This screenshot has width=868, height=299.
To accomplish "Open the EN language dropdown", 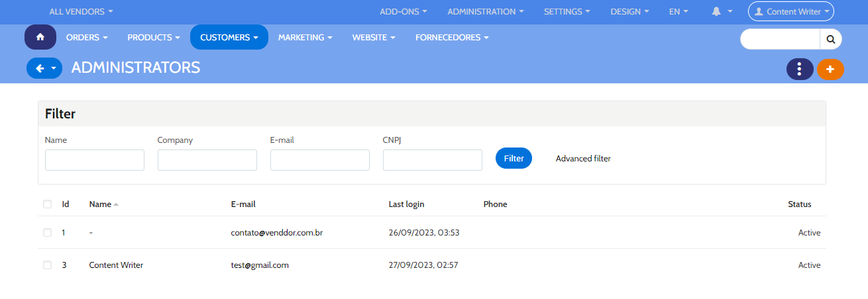I will pos(678,11).
